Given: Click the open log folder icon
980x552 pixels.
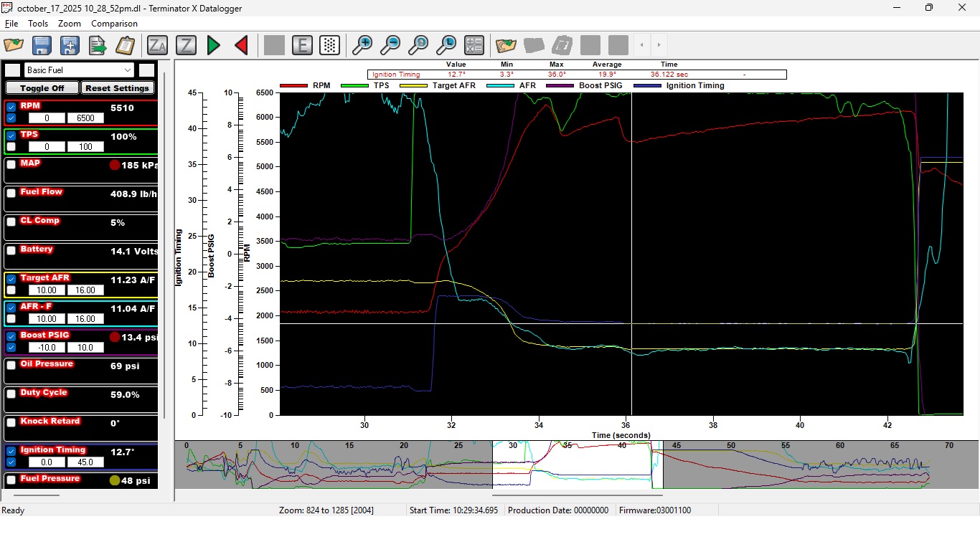Looking at the screenshot, I should pyautogui.click(x=14, y=45).
